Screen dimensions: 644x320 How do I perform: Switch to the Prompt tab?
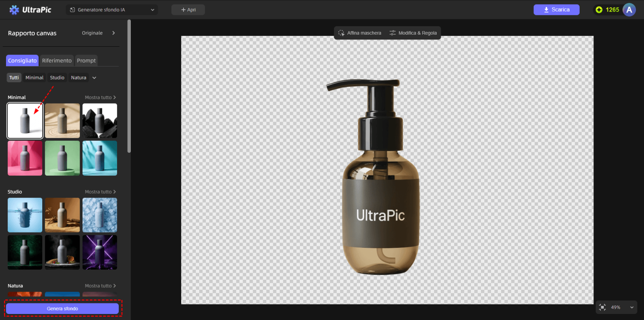pyautogui.click(x=87, y=60)
